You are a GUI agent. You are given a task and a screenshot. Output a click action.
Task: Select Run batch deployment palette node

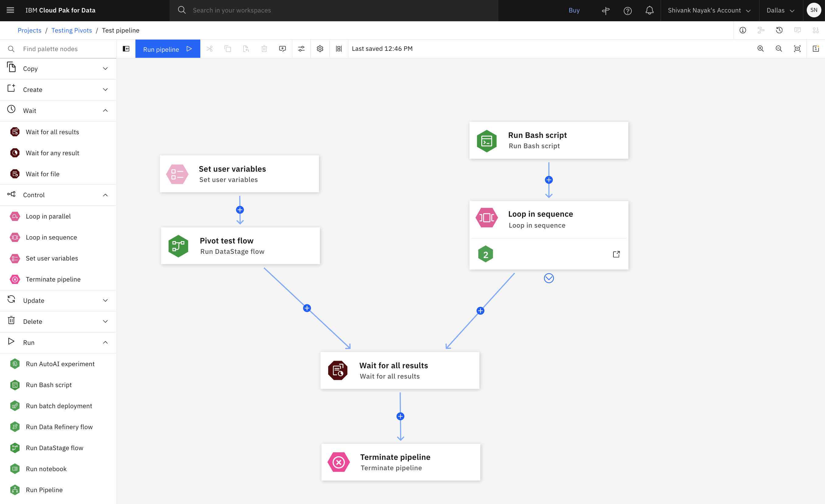(x=58, y=406)
